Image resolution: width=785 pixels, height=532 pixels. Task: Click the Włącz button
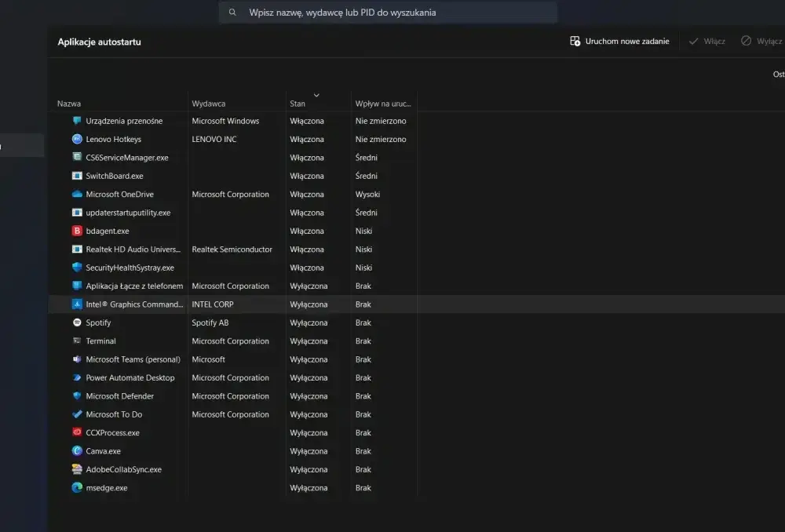(707, 41)
